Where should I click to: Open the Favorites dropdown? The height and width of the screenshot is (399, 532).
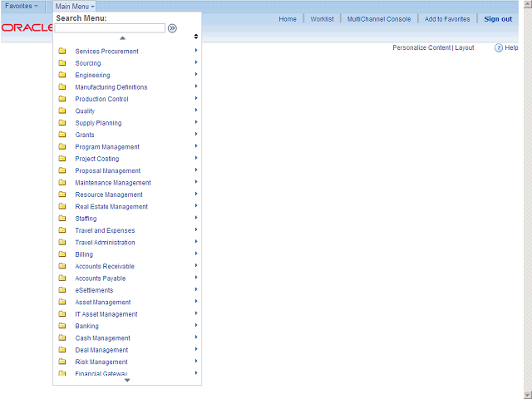click(x=22, y=6)
